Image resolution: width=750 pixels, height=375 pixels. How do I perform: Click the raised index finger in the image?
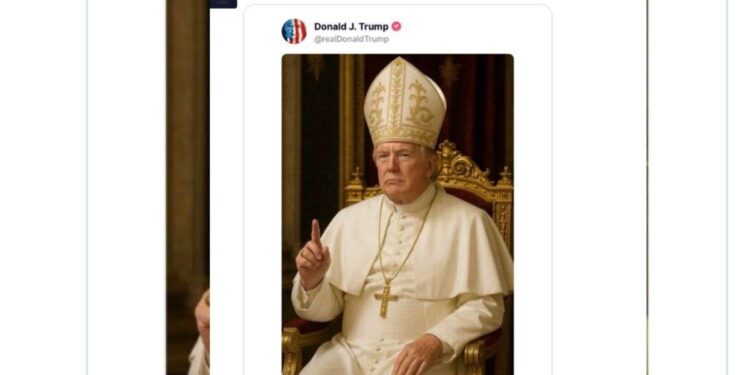316,233
